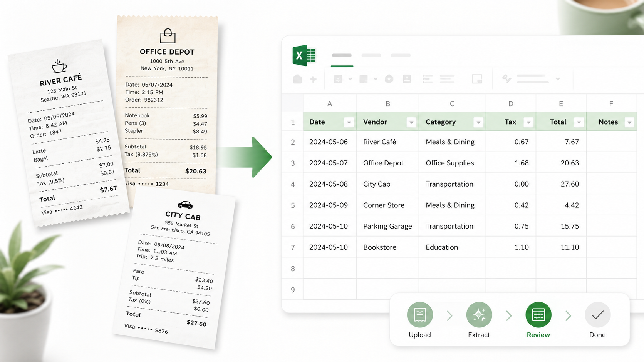644x362 pixels.
Task: Select the Extract sparkle step icon
Action: point(479,315)
